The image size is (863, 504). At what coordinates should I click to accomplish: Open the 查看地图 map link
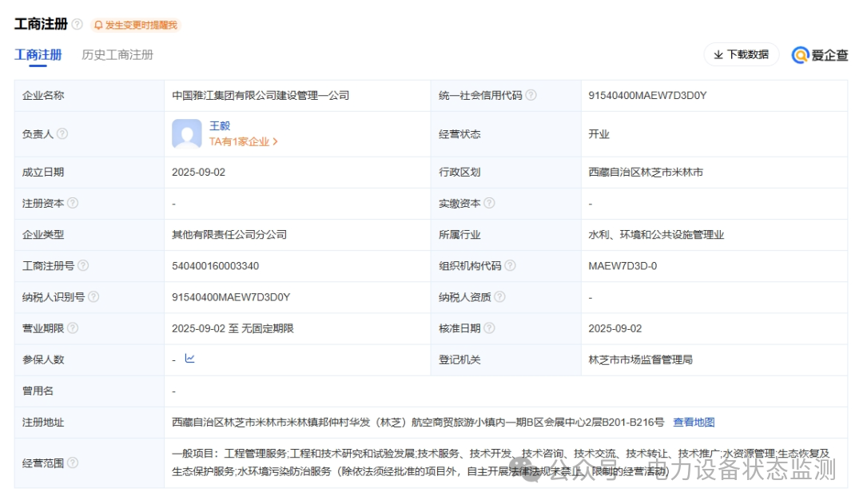[x=694, y=423]
